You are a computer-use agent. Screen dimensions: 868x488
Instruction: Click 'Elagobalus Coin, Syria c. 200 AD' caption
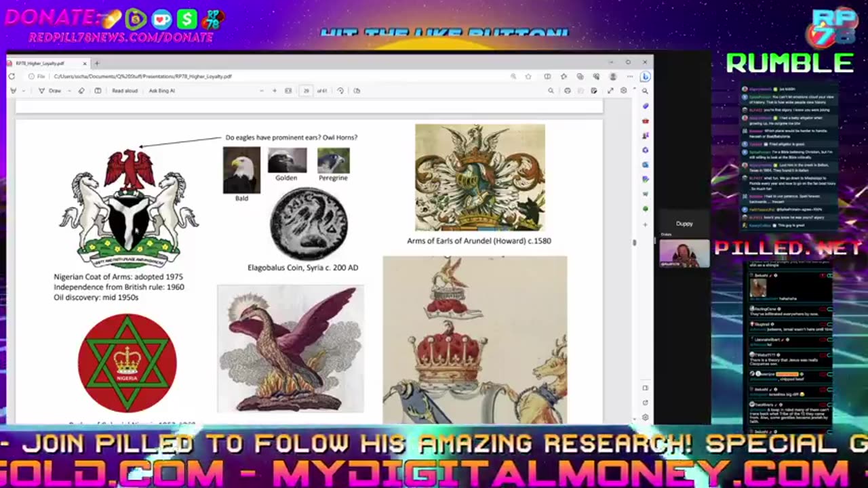(x=303, y=268)
